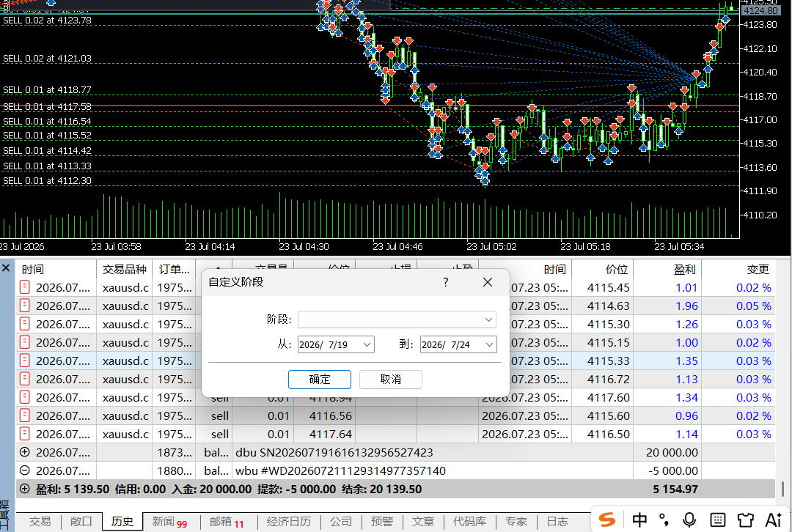
Task: Click the AI assistant icon in IME bar
Action: click(x=774, y=520)
